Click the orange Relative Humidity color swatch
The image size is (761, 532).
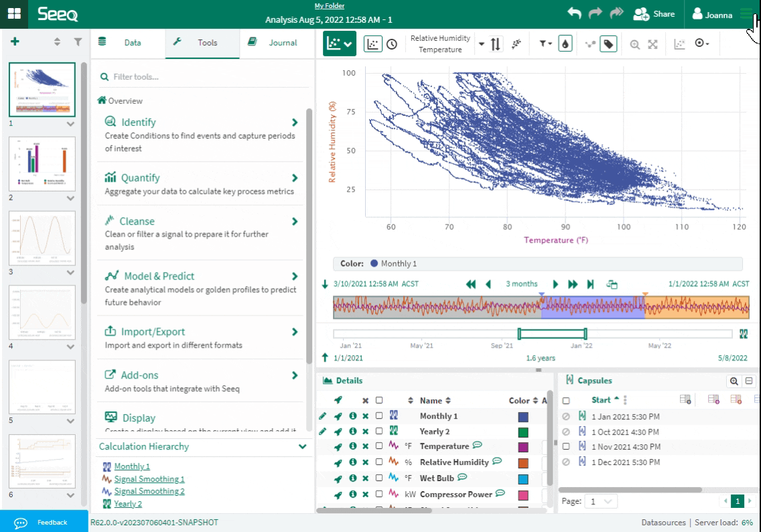(x=523, y=462)
